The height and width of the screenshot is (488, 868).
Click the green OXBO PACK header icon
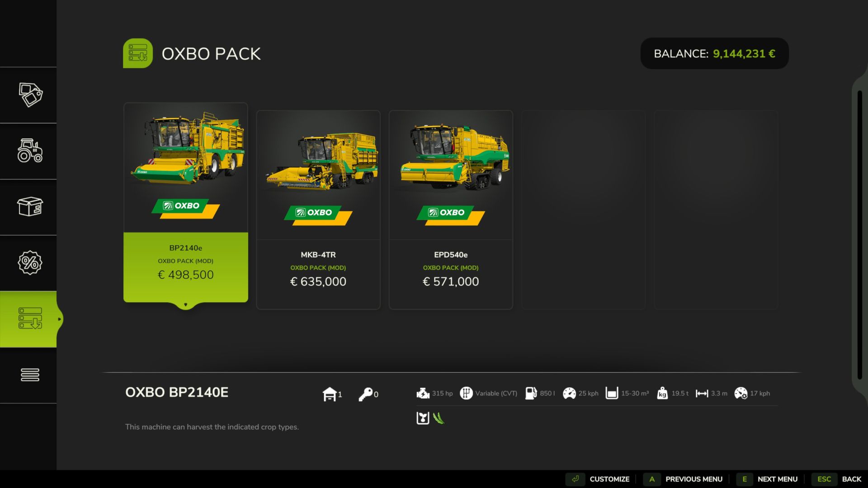(x=138, y=53)
